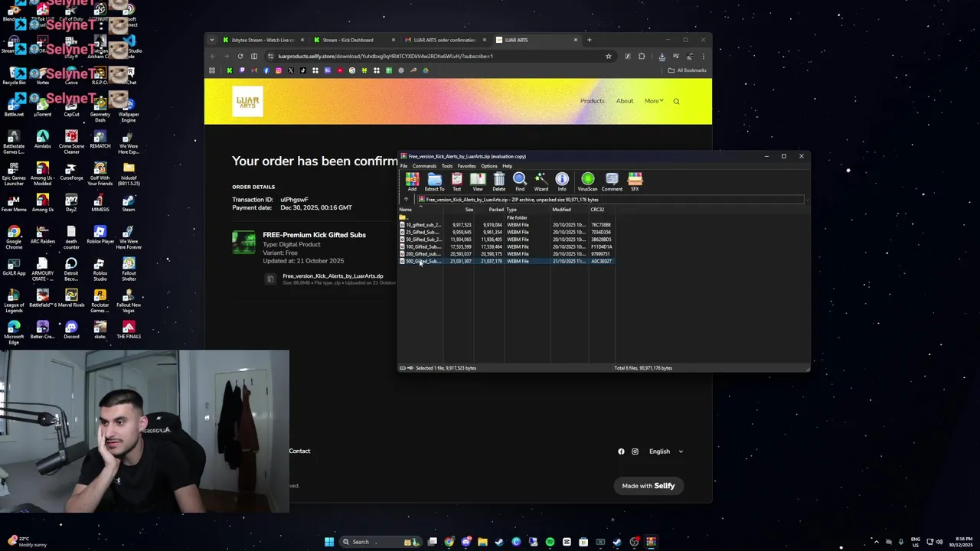
Task: Open the File menu in WinRAR
Action: (x=403, y=166)
